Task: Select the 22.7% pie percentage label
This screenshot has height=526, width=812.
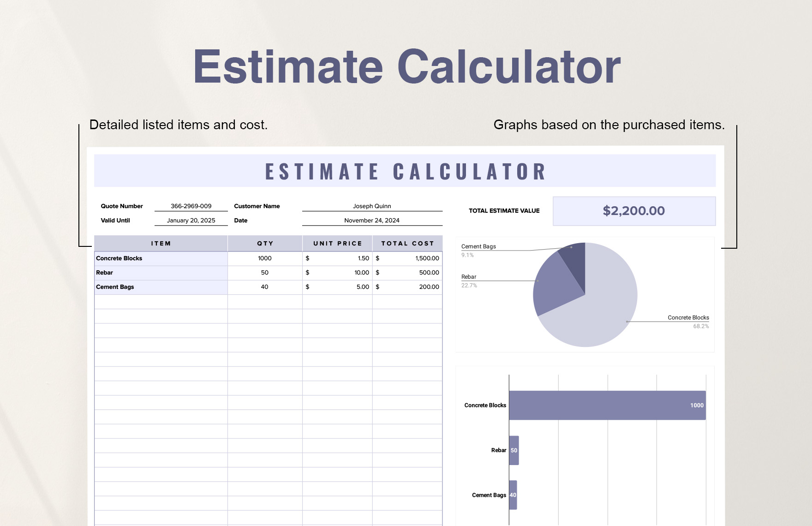Action: click(469, 286)
